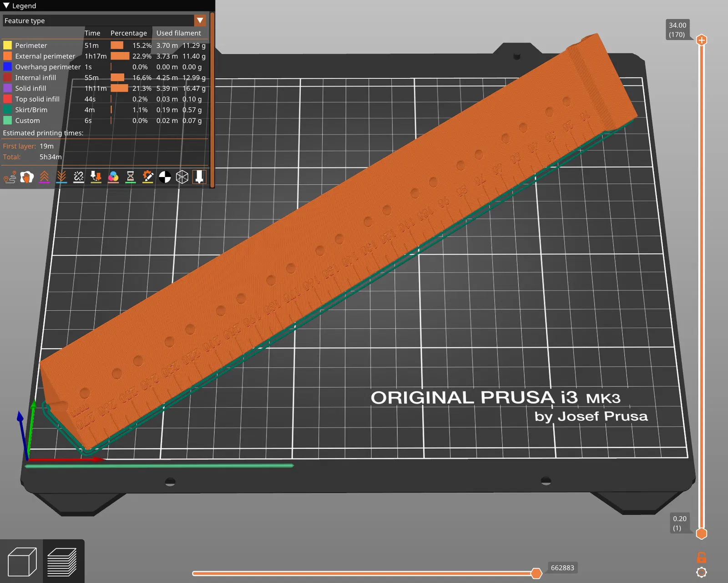Click the Overhang perimeter row label

[48, 67]
